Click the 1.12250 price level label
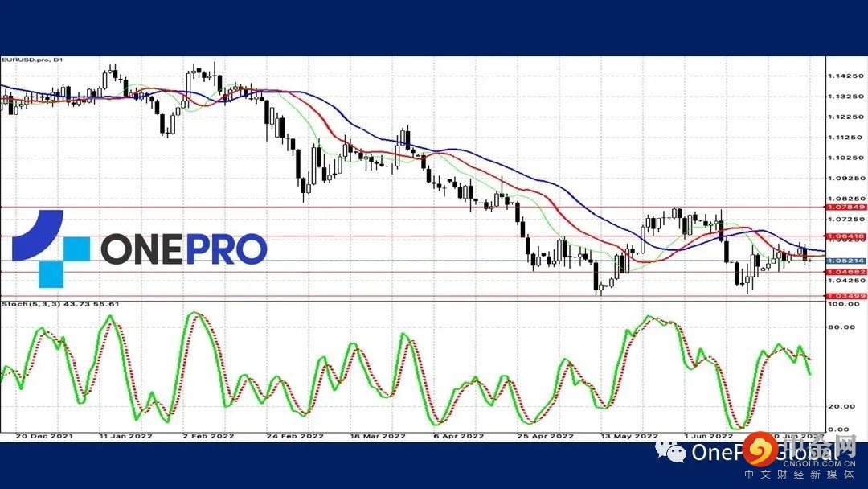 pyautogui.click(x=845, y=117)
